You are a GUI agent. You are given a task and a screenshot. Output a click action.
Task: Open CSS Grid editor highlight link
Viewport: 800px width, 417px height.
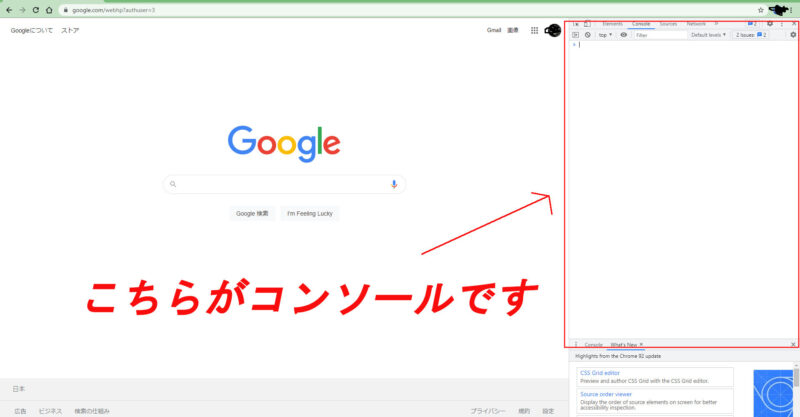tap(600, 373)
